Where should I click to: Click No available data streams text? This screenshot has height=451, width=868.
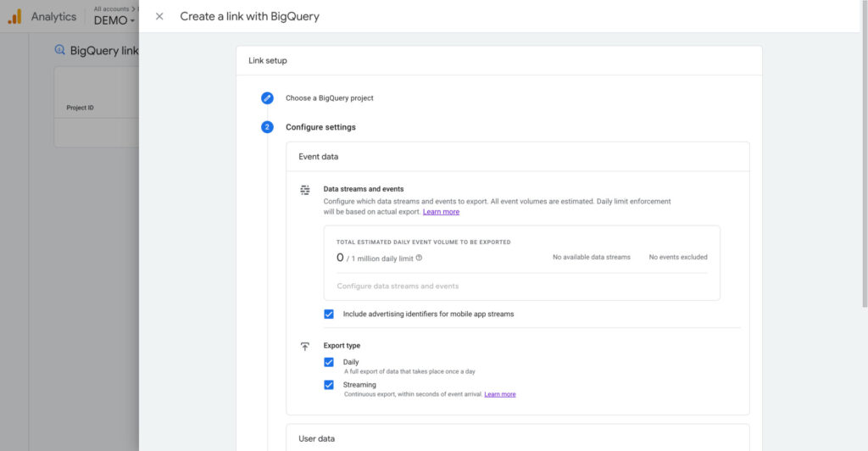point(591,258)
